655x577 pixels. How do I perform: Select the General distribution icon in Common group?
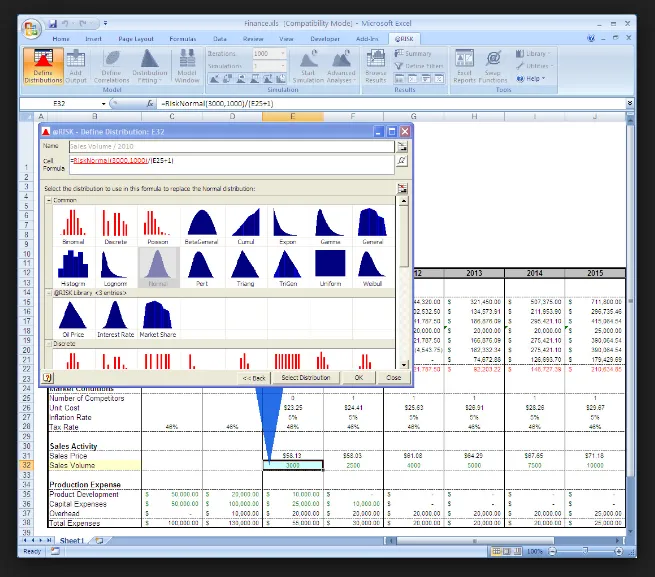(373, 226)
